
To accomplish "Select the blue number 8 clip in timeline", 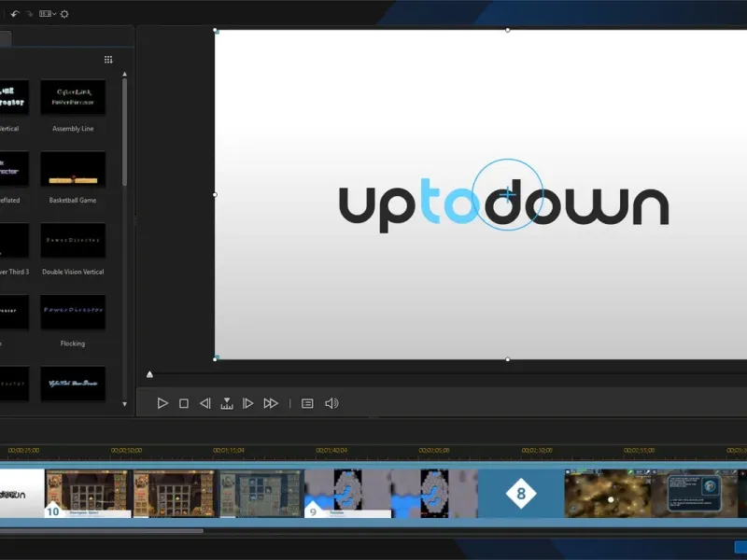I will point(521,494).
